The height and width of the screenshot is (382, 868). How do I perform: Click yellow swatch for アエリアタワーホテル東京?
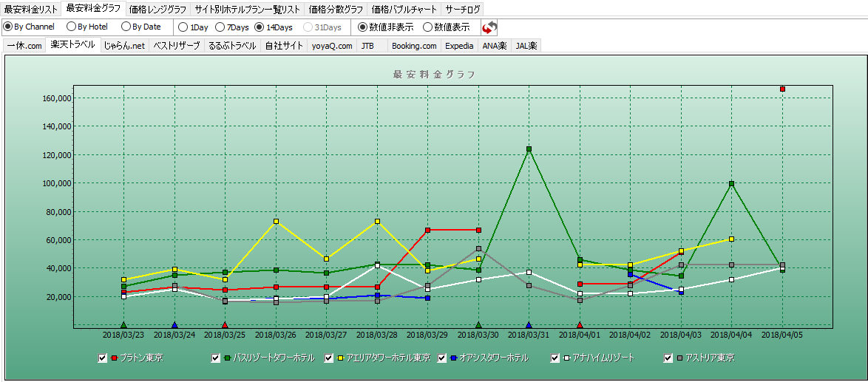click(341, 358)
